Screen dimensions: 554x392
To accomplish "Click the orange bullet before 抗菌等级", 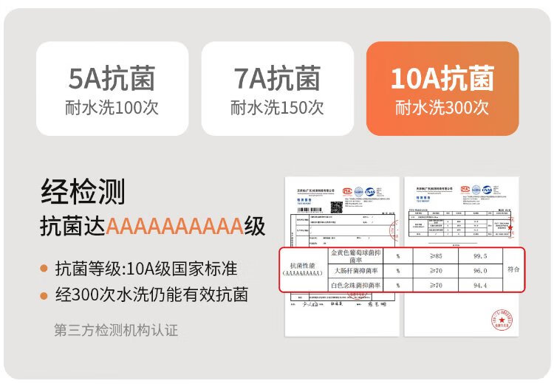I will click(44, 269).
